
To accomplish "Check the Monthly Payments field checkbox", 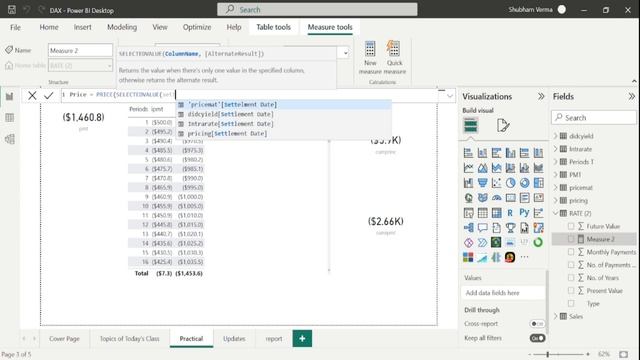I will tap(571, 252).
